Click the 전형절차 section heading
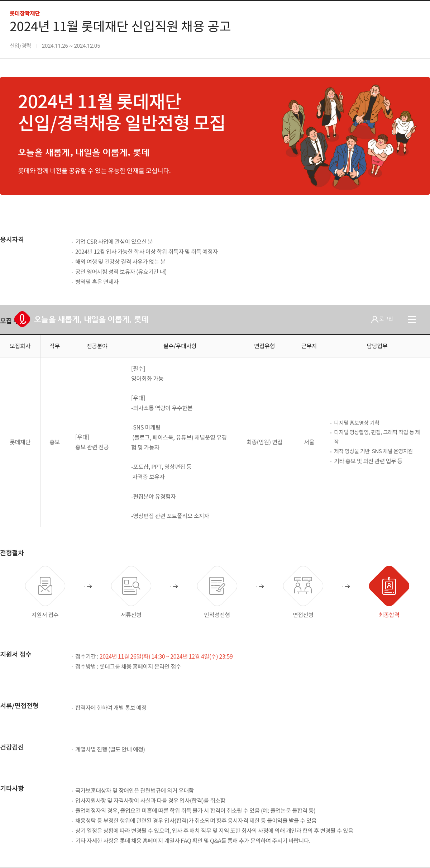 coord(12,553)
